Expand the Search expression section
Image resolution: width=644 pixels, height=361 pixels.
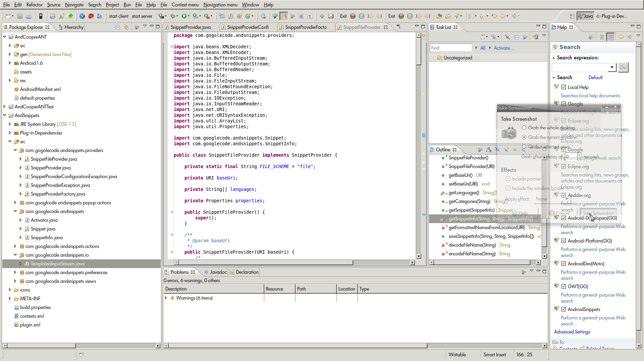[554, 58]
